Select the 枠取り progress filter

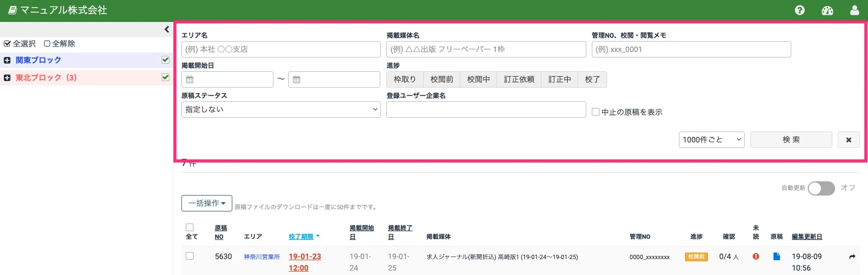pos(405,79)
